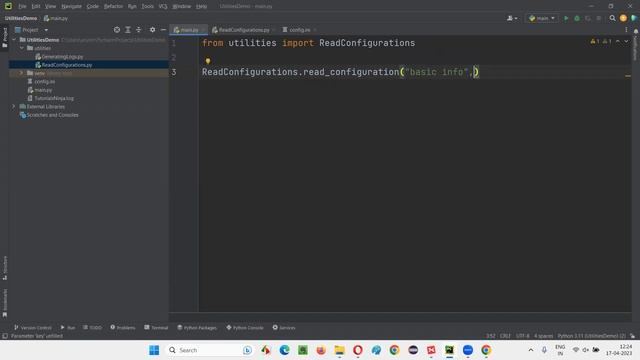Open the File menu
The width and height of the screenshot is (640, 360).
22,6
